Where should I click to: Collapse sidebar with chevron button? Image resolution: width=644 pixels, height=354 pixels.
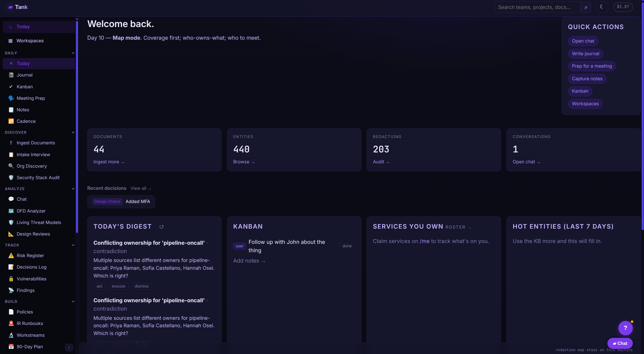(x=69, y=348)
